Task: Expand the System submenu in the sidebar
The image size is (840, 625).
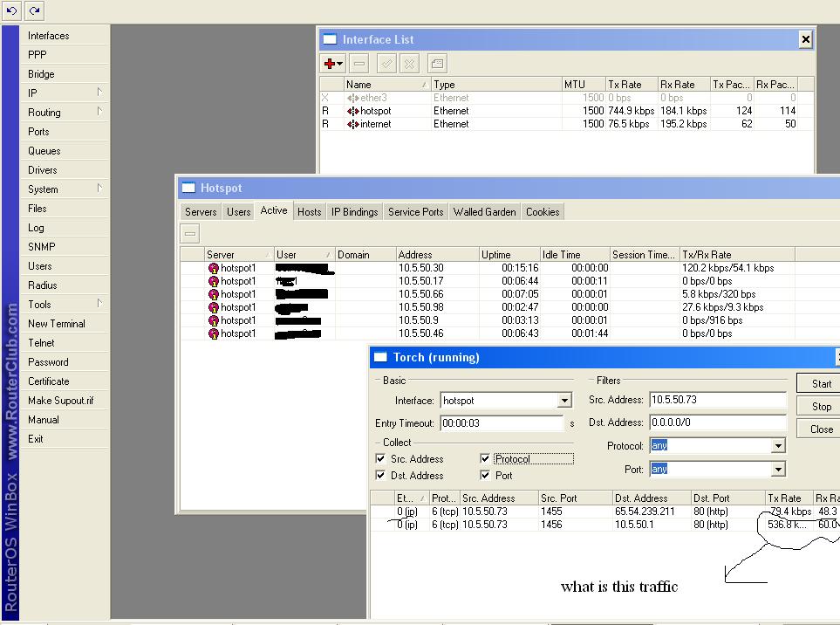Action: tap(99, 189)
